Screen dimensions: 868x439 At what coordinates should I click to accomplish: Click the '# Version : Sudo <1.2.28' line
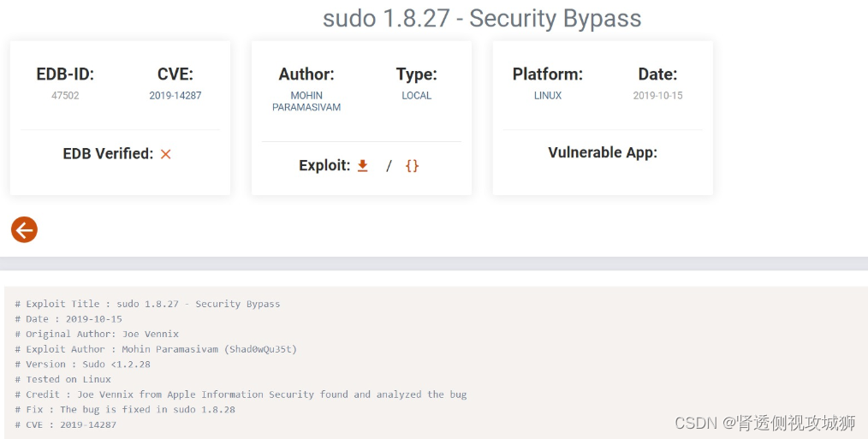[82, 364]
